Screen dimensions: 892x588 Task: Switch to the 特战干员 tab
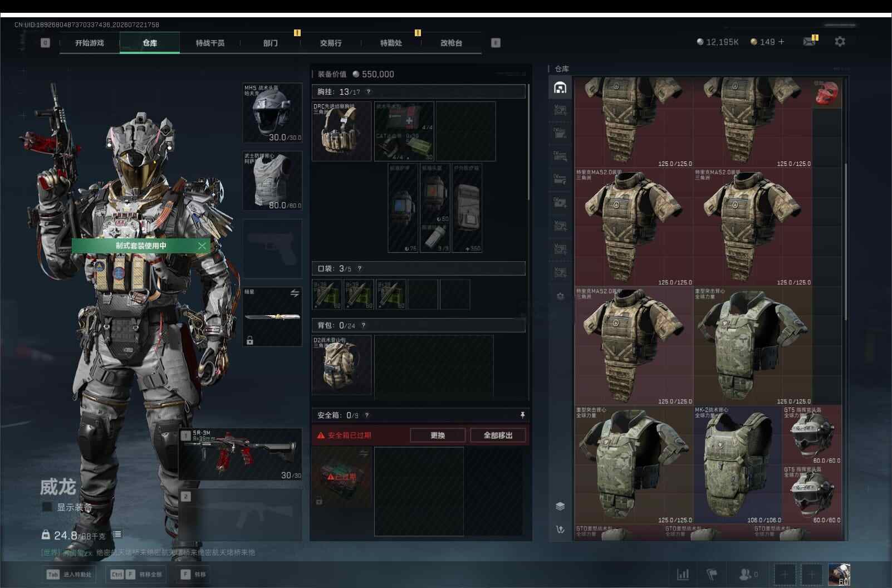point(210,43)
